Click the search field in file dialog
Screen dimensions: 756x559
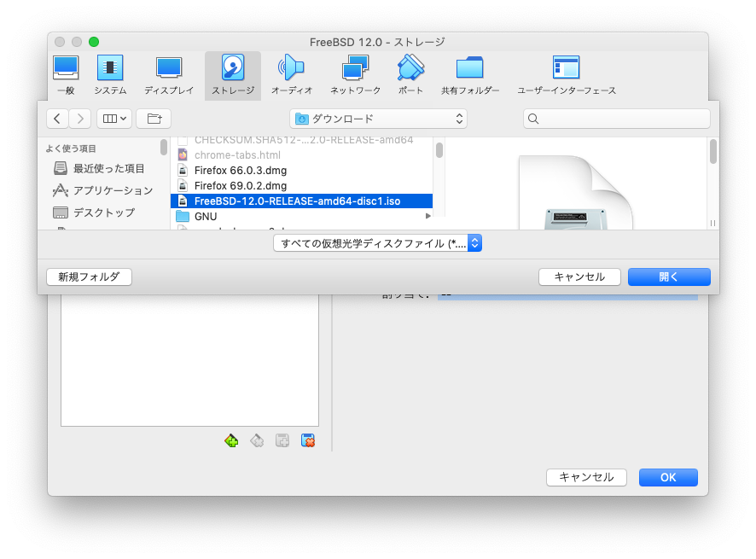pos(617,119)
